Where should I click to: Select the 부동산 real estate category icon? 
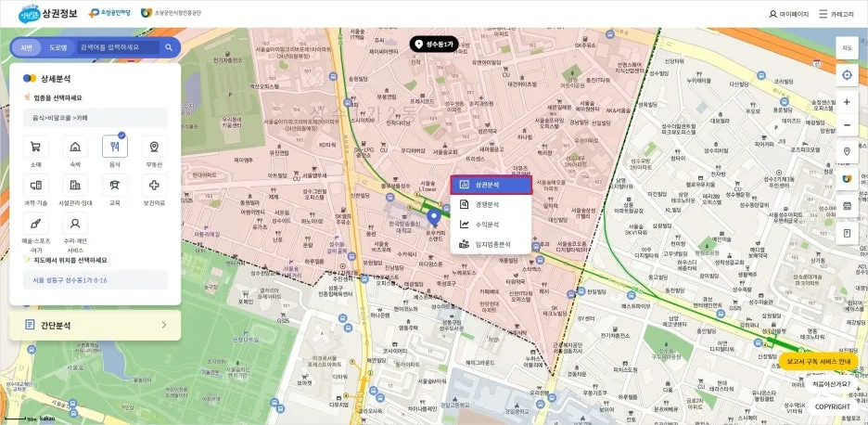coord(155,147)
